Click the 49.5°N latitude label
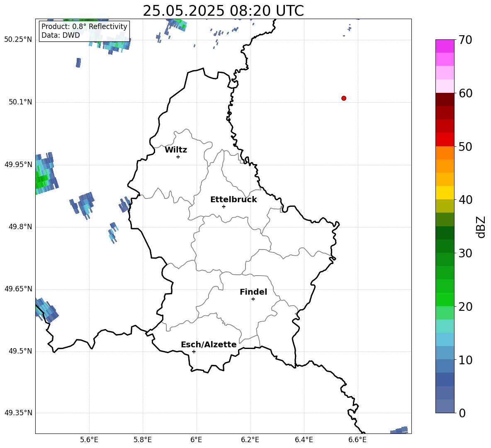This screenshot has width=491, height=448. pyautogui.click(x=20, y=351)
